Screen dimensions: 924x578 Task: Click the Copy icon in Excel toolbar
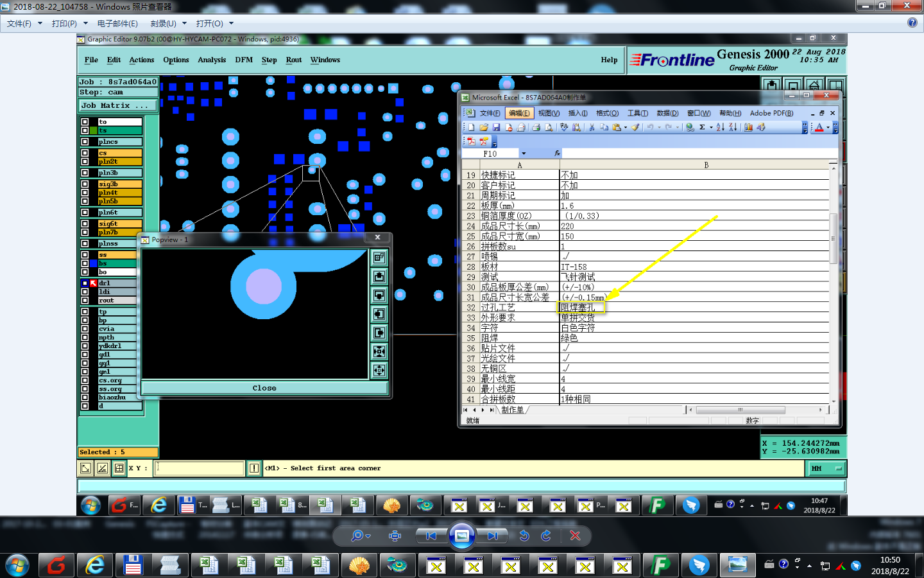[x=604, y=127]
